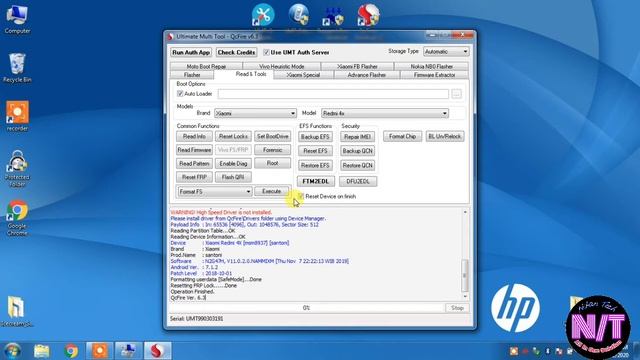Click the Format Chip button

point(402,136)
